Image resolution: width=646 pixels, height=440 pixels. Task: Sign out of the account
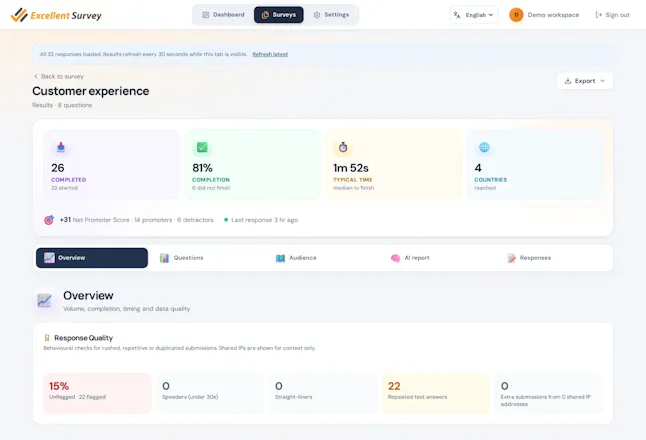point(613,15)
